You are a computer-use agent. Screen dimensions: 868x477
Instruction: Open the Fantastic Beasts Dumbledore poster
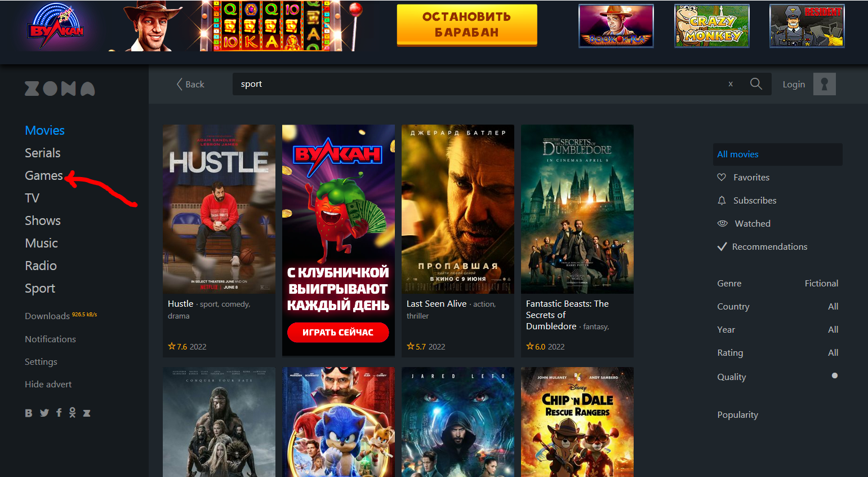coord(577,209)
